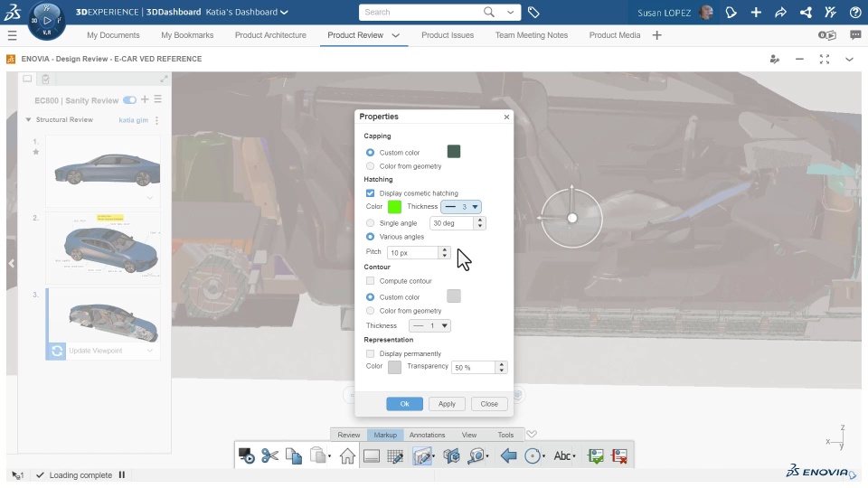Open Product Review tab chevron

(395, 35)
